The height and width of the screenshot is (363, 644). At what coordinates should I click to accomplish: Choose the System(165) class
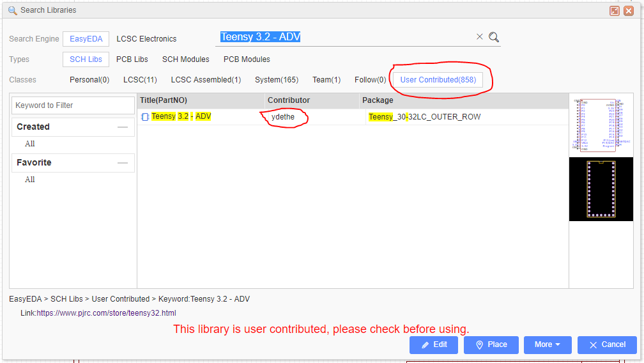point(277,80)
